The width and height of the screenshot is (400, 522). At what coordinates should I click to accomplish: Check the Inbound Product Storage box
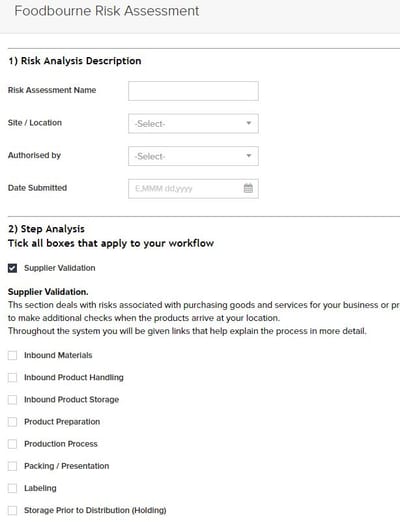[x=12, y=400]
